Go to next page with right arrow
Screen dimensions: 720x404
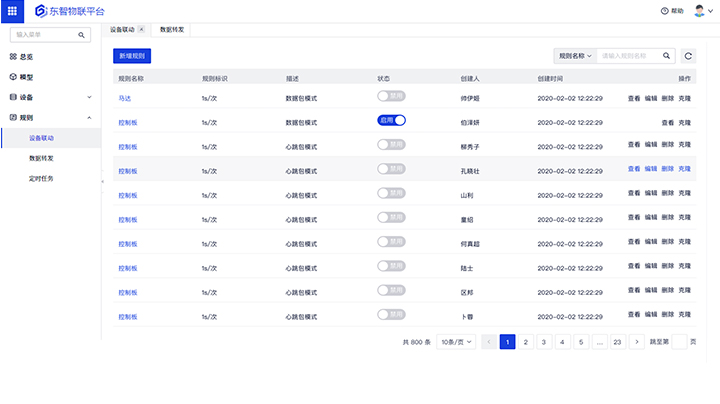(x=637, y=342)
